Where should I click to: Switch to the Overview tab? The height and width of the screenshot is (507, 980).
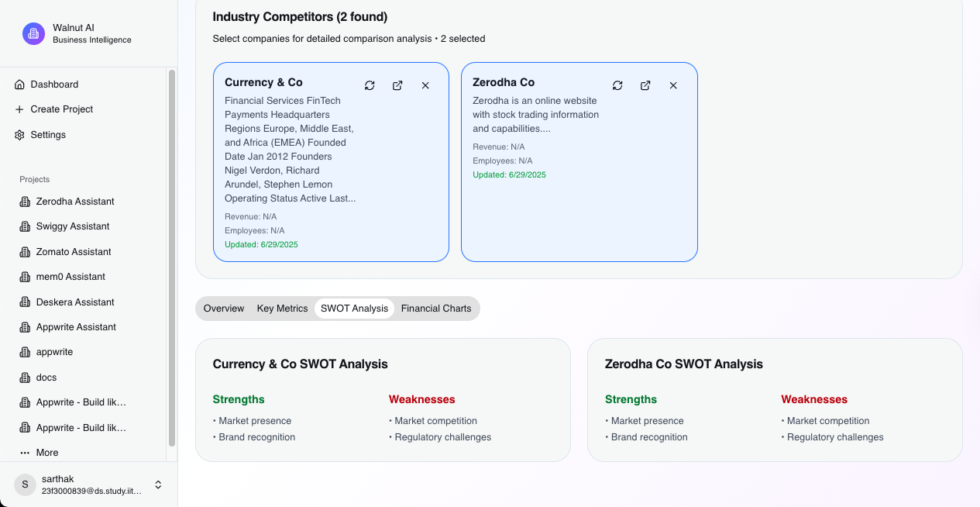224,309
